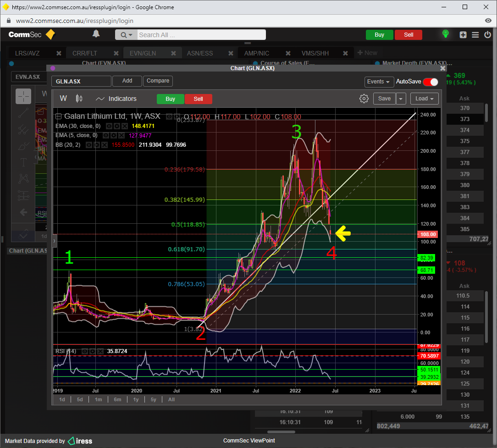This screenshot has width=497, height=448.
Task: Hide the Galan Lithium price series
Action: [x=169, y=116]
